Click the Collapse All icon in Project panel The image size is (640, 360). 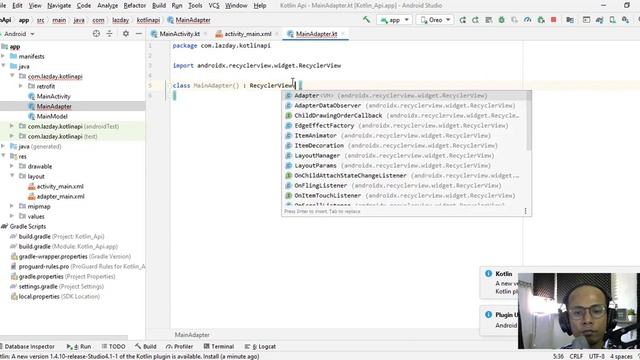tap(109, 33)
